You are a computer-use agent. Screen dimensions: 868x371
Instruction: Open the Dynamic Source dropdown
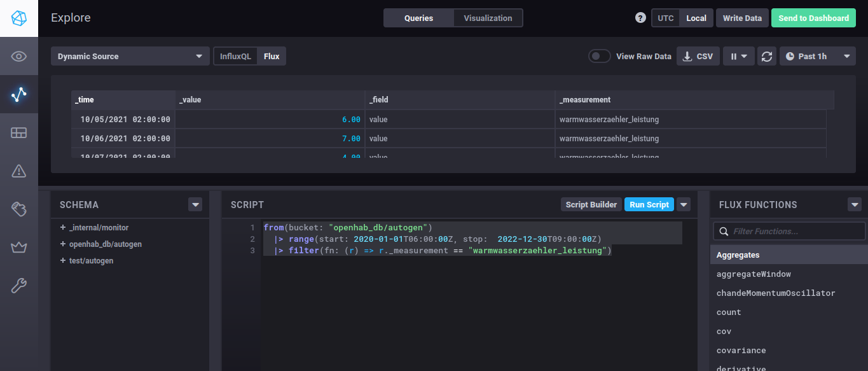pos(130,56)
